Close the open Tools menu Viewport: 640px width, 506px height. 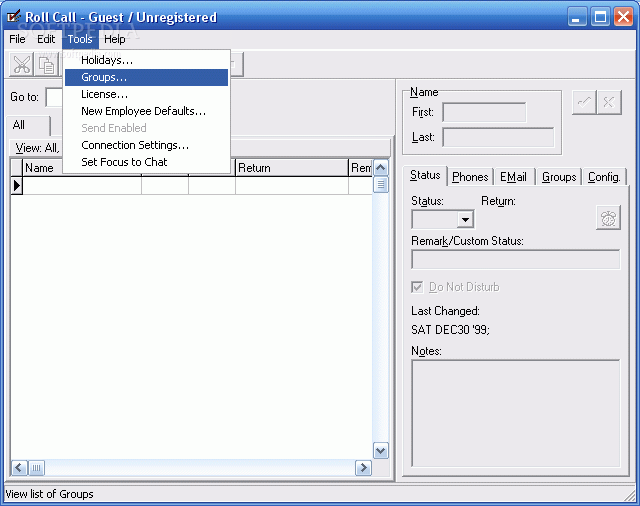(80, 39)
